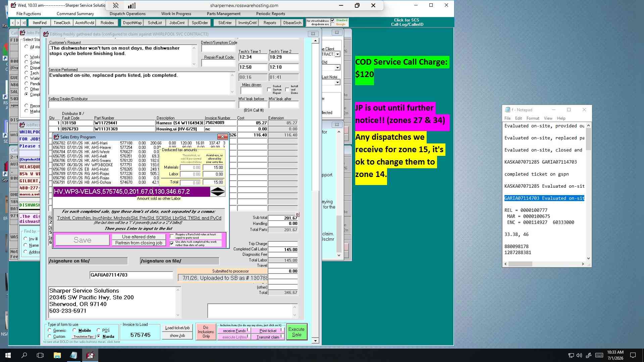Screen dimensions: 644x362
Task: Toggle the Google street/address dropdown checkbox
Action: (x=333, y=24)
